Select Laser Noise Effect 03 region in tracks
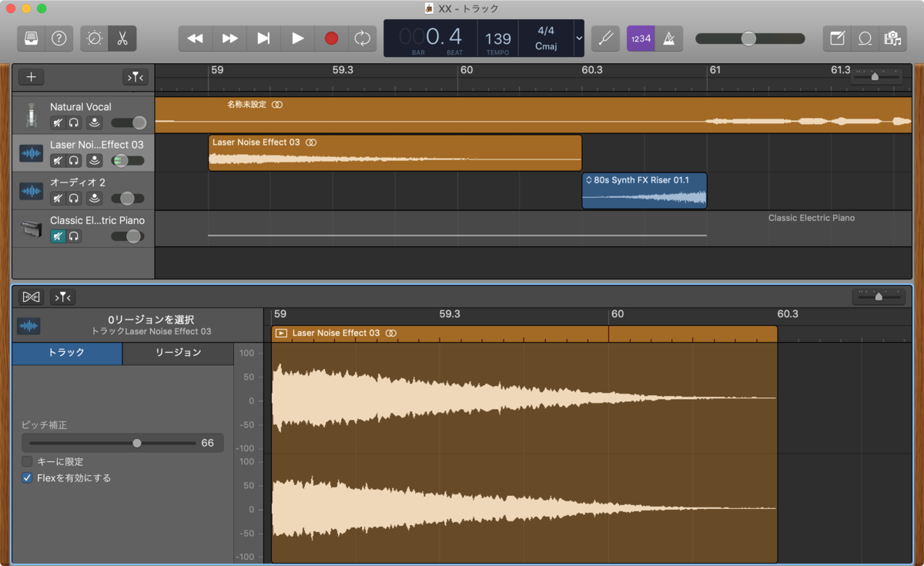Viewport: 924px width, 566px height. pos(395,152)
